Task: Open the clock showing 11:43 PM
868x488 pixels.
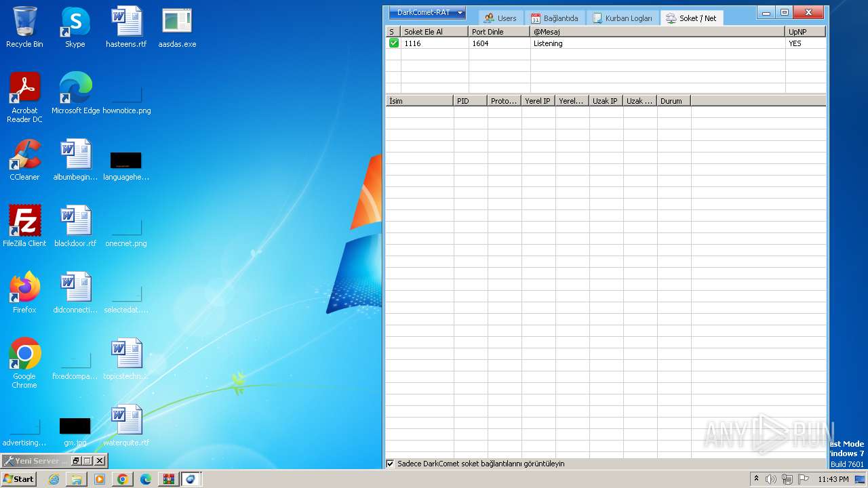Action: 833,479
